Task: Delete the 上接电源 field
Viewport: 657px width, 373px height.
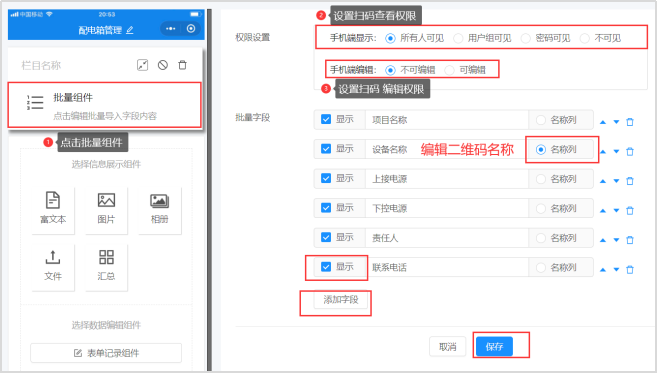Action: [630, 181]
